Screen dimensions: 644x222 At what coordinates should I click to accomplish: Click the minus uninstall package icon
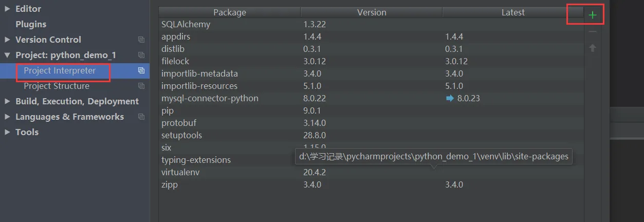[x=593, y=32]
